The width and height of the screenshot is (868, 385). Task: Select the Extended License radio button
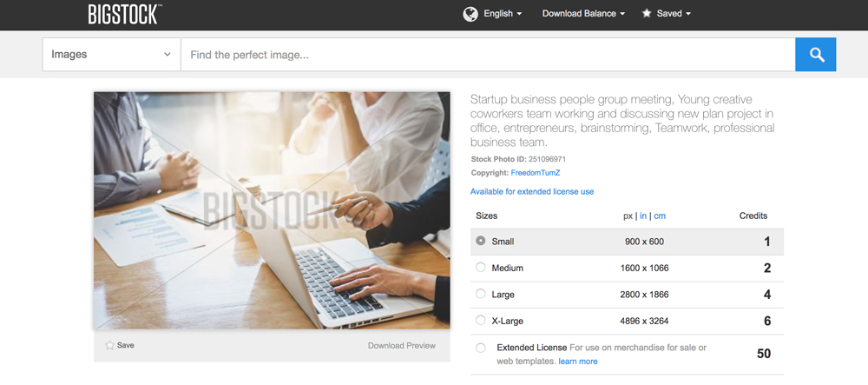click(481, 348)
